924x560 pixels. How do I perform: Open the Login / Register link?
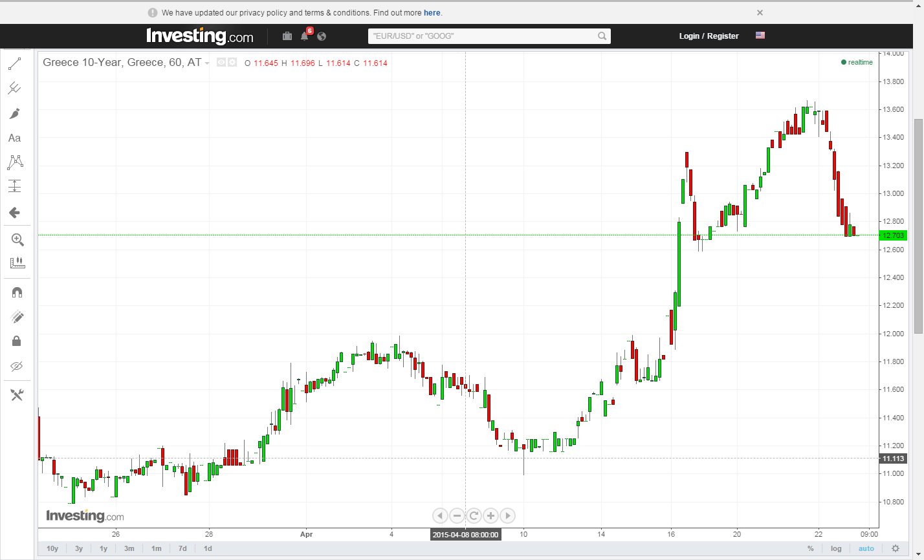709,36
